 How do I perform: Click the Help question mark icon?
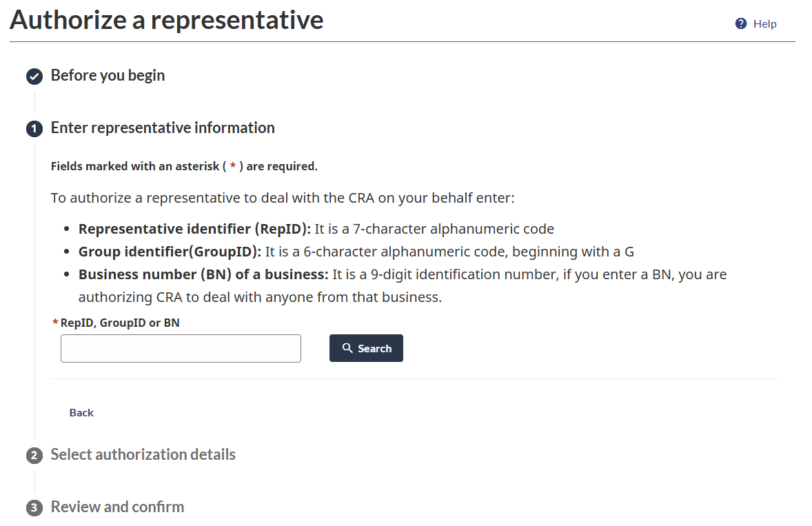point(741,24)
